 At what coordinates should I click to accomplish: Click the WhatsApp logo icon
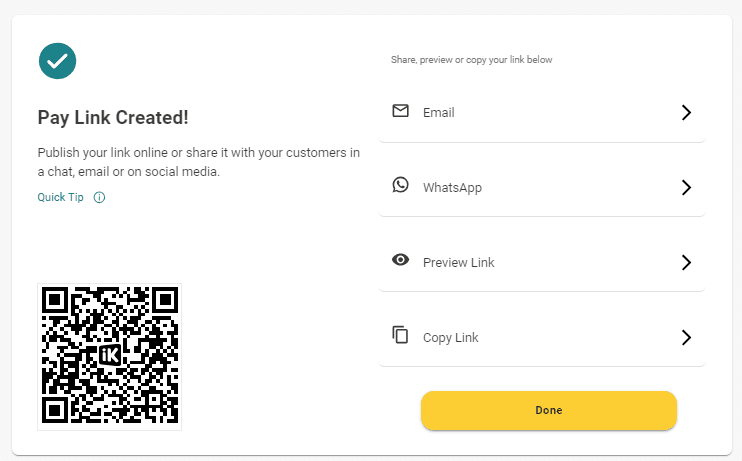click(x=400, y=185)
